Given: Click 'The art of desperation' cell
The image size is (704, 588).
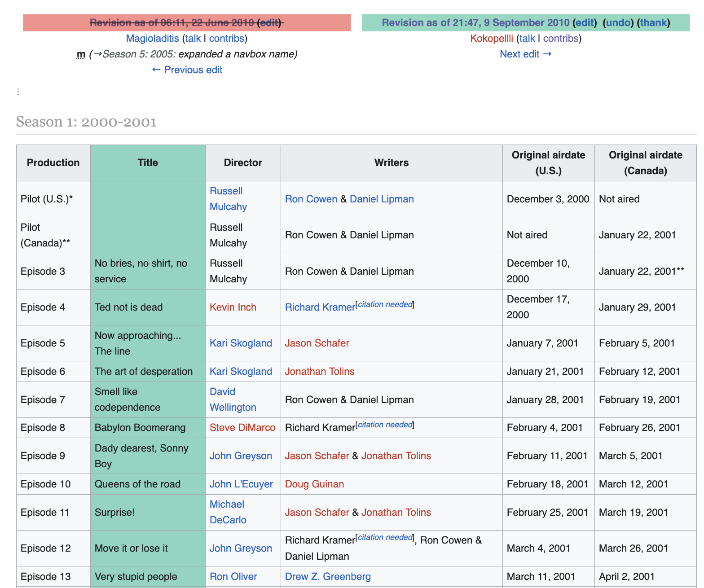Looking at the screenshot, I should [x=148, y=372].
